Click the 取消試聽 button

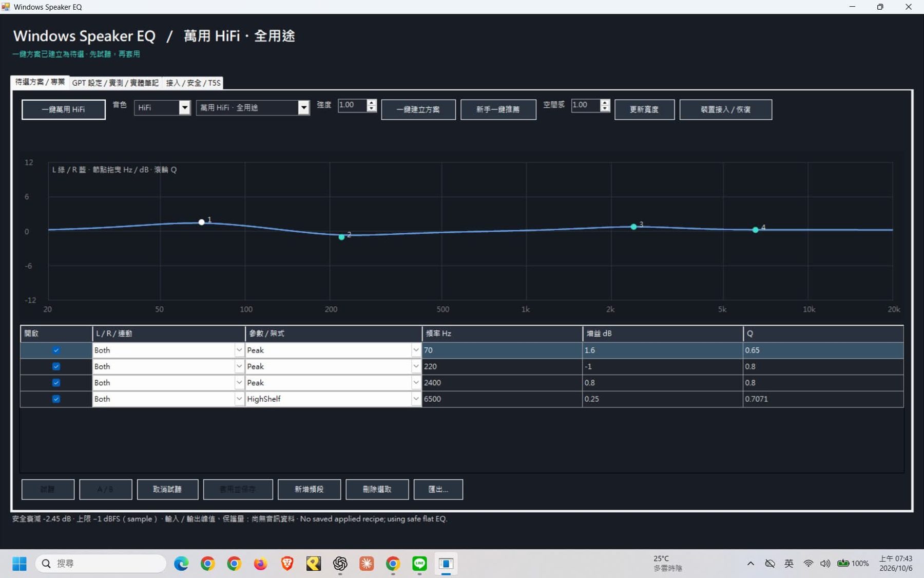tap(167, 489)
